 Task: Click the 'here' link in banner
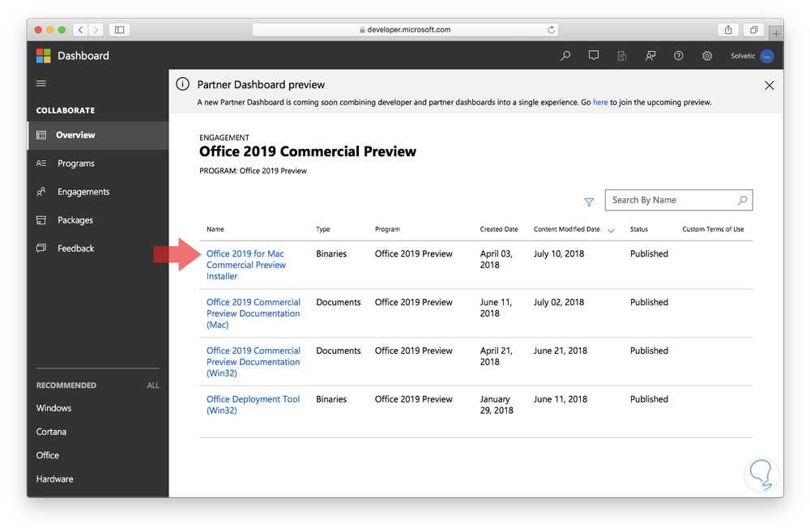pos(600,102)
